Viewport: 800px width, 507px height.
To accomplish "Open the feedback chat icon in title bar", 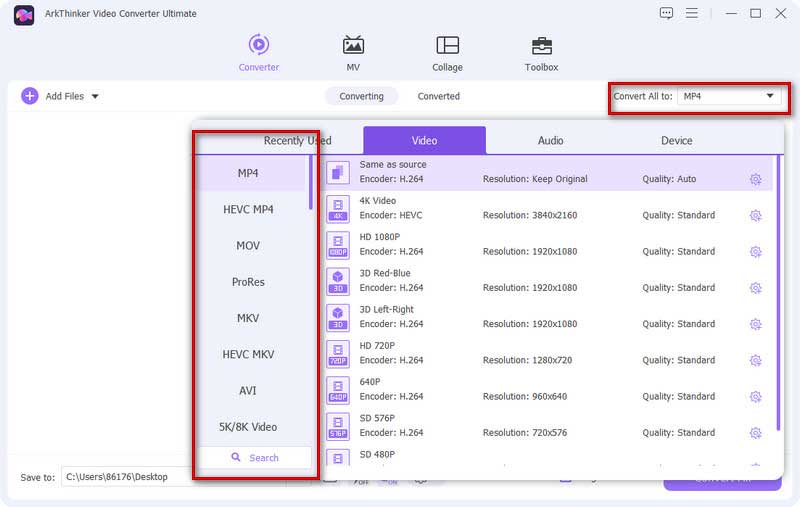I will point(666,13).
